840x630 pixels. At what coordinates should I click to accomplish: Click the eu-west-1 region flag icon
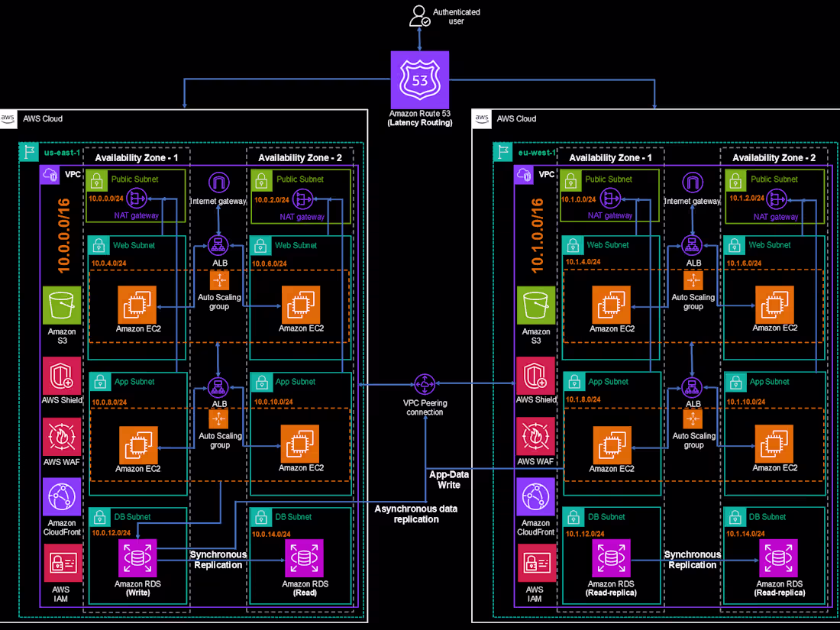pyautogui.click(x=502, y=152)
